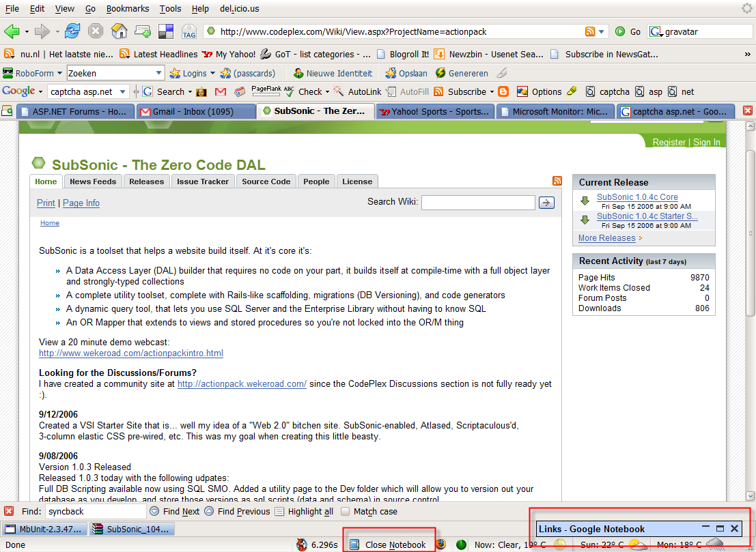Switch to the Issue Tracker tab
The width and height of the screenshot is (756, 552).
[203, 181]
